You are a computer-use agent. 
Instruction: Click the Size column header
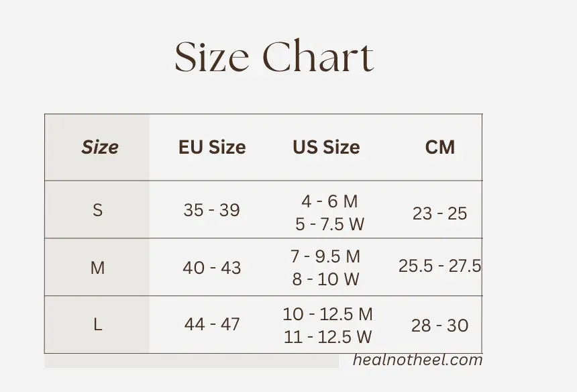pos(99,147)
